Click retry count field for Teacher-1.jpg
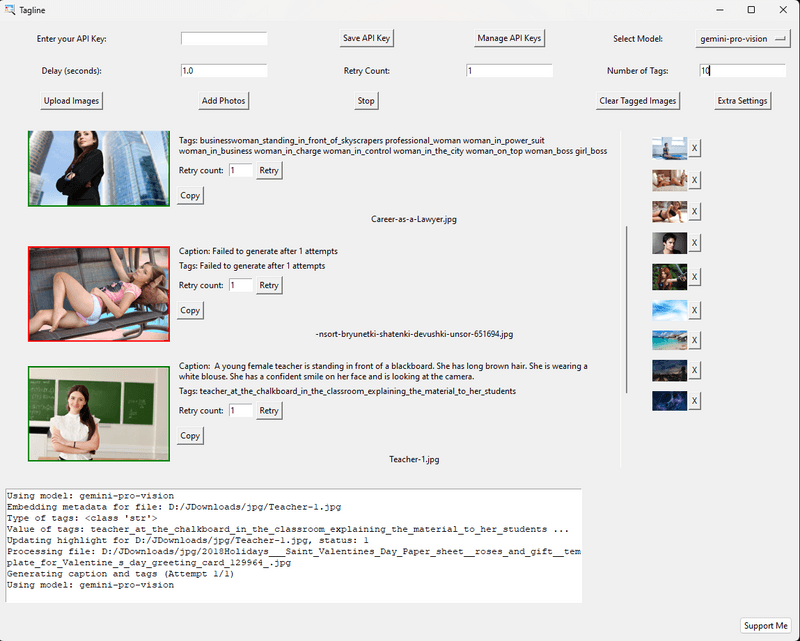Image resolution: width=800 pixels, height=641 pixels. coord(240,411)
